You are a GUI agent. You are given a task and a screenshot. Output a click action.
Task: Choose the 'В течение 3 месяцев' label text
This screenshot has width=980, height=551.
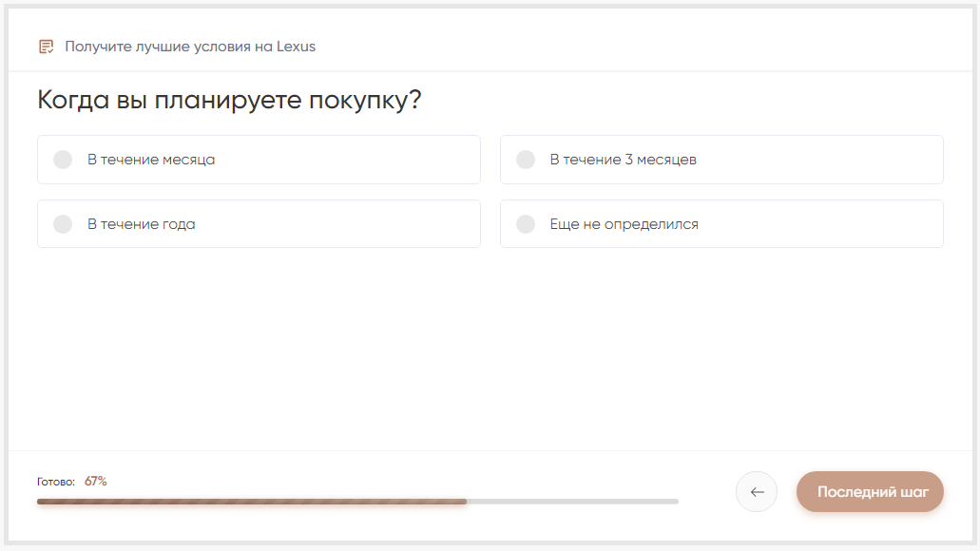[623, 160]
